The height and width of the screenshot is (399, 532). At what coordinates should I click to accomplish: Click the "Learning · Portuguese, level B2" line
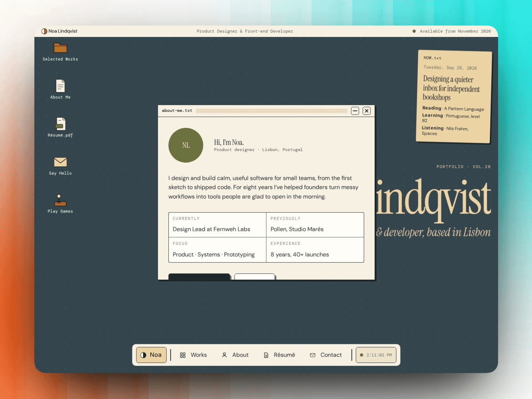point(451,118)
